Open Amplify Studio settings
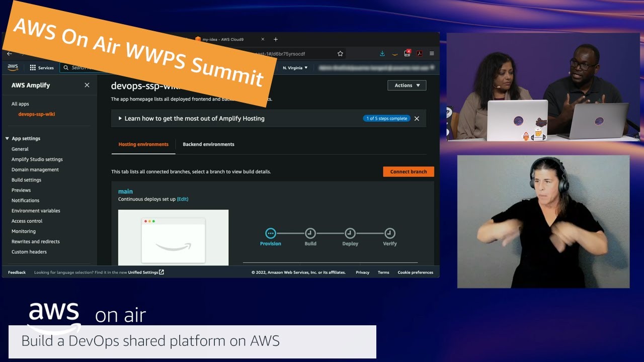 click(x=37, y=159)
